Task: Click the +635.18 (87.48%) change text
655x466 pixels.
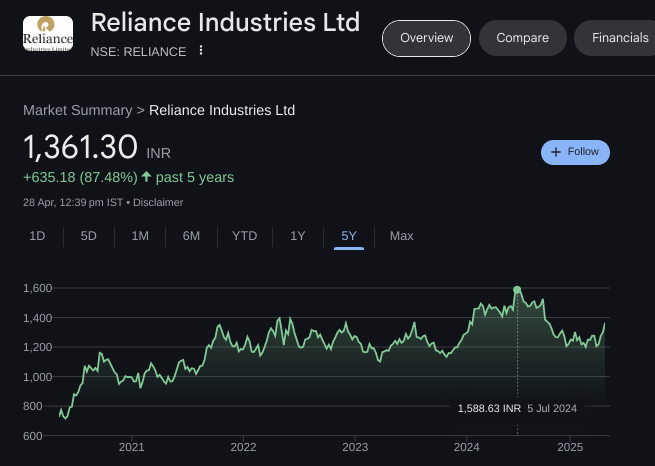Action: [80, 177]
